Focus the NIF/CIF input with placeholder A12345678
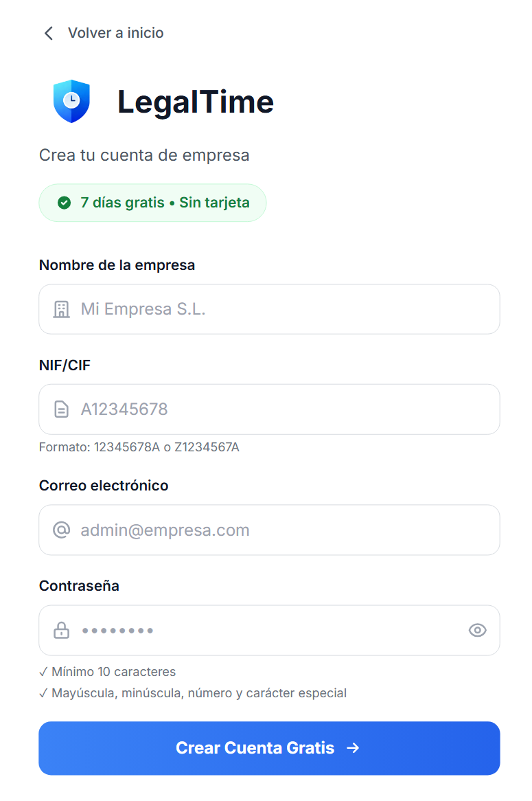The image size is (532, 801). [275, 410]
